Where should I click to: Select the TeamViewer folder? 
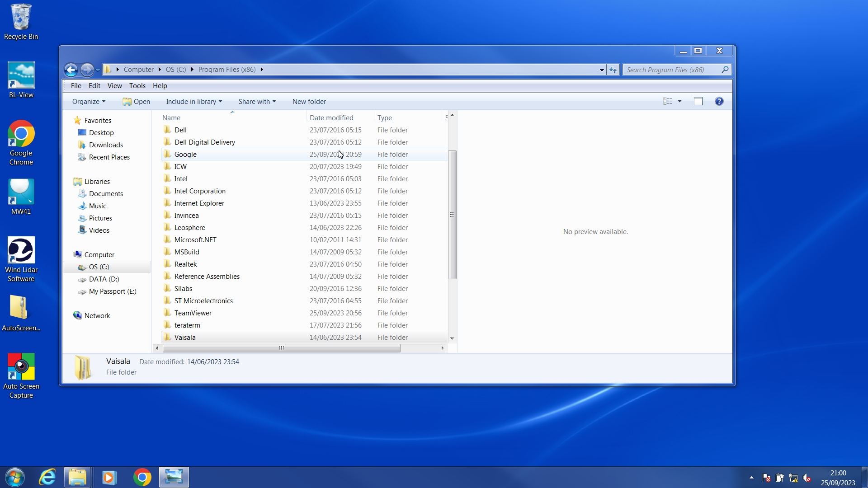pyautogui.click(x=193, y=313)
